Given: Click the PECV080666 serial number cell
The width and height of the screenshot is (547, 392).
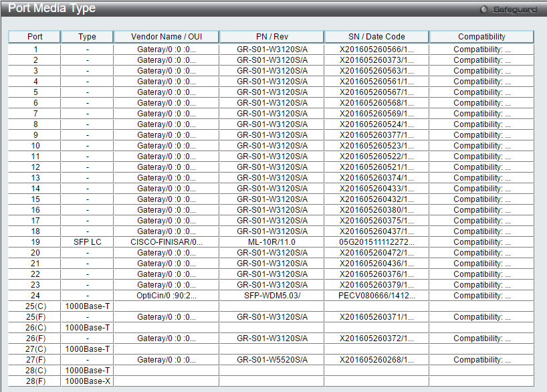Looking at the screenshot, I should pos(376,296).
